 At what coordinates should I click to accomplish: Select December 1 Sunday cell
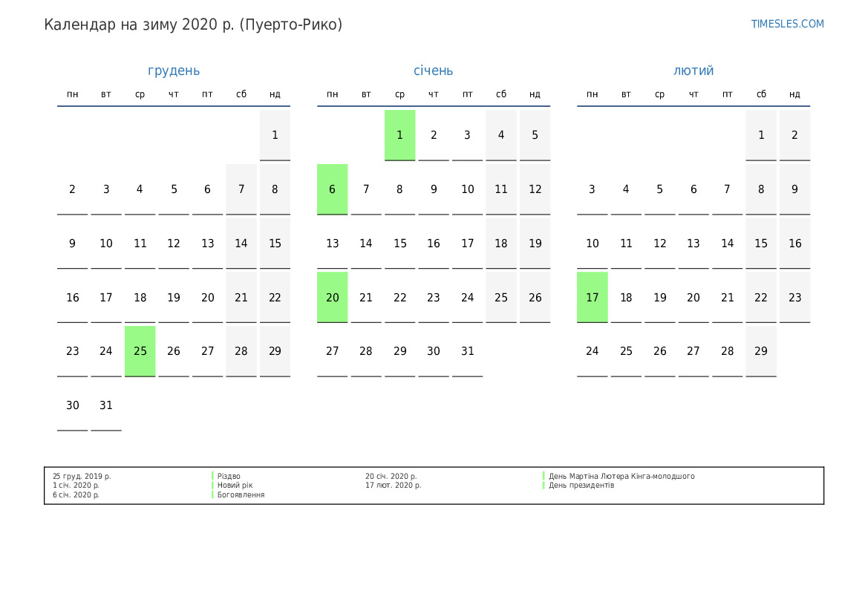(275, 135)
